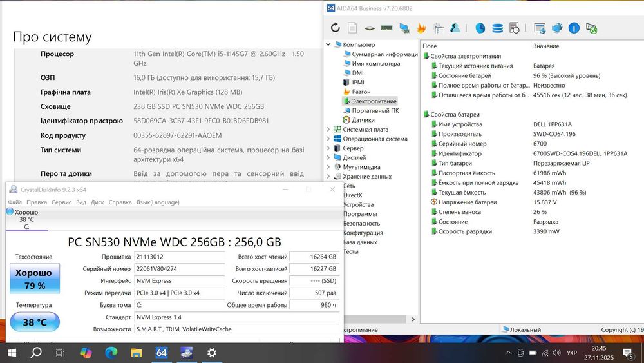
Task: Collapse the Компьютер tree node
Action: coord(328,44)
